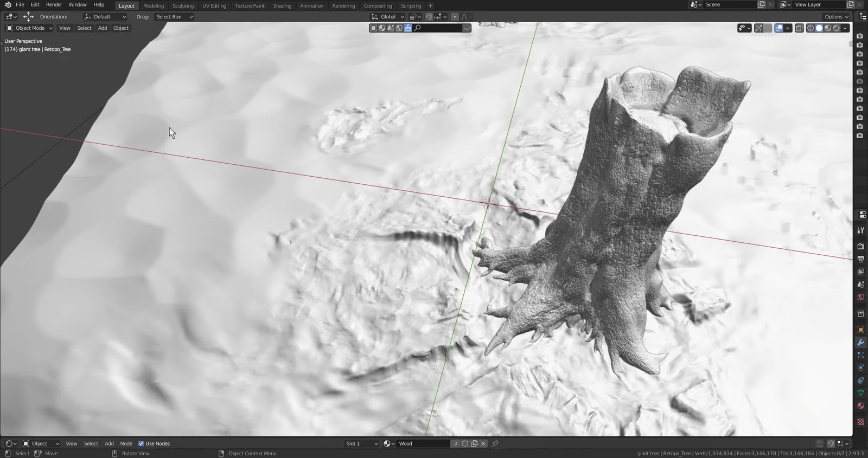Open the Active Tool properties tab
This screenshot has width=868, height=458.
860,230
